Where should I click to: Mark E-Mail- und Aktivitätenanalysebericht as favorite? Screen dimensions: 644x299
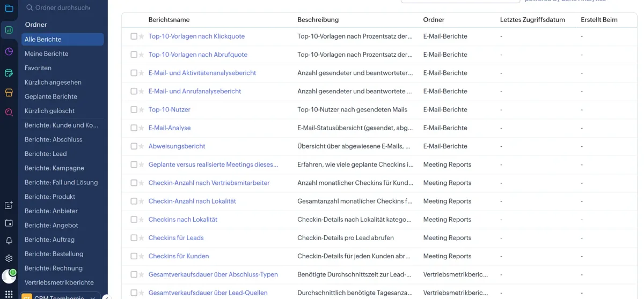(x=142, y=73)
